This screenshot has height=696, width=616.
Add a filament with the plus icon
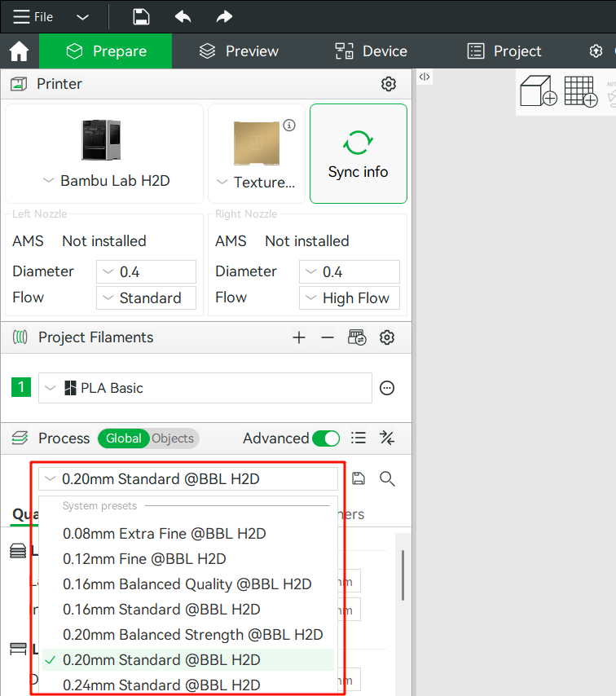click(x=299, y=337)
